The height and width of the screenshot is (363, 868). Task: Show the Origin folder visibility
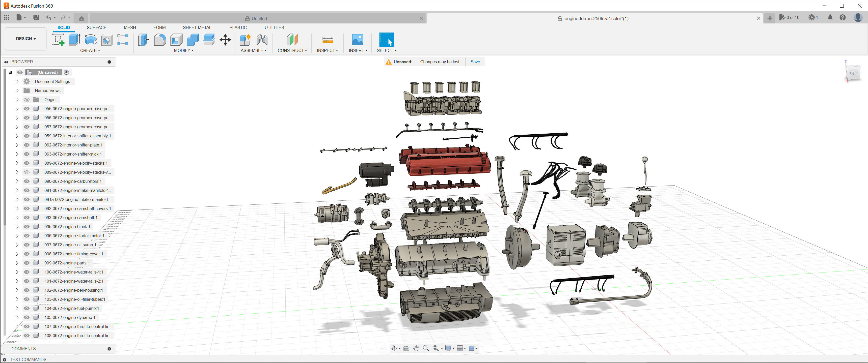(26, 100)
